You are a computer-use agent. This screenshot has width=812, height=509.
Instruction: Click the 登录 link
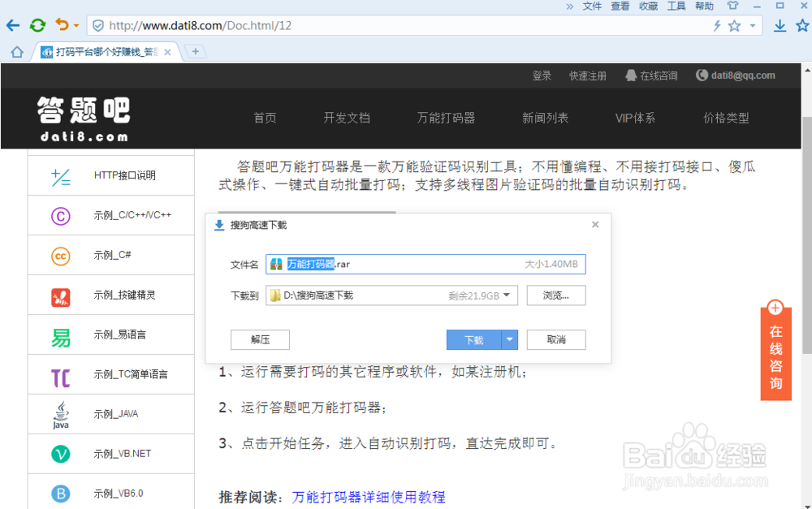click(x=542, y=75)
